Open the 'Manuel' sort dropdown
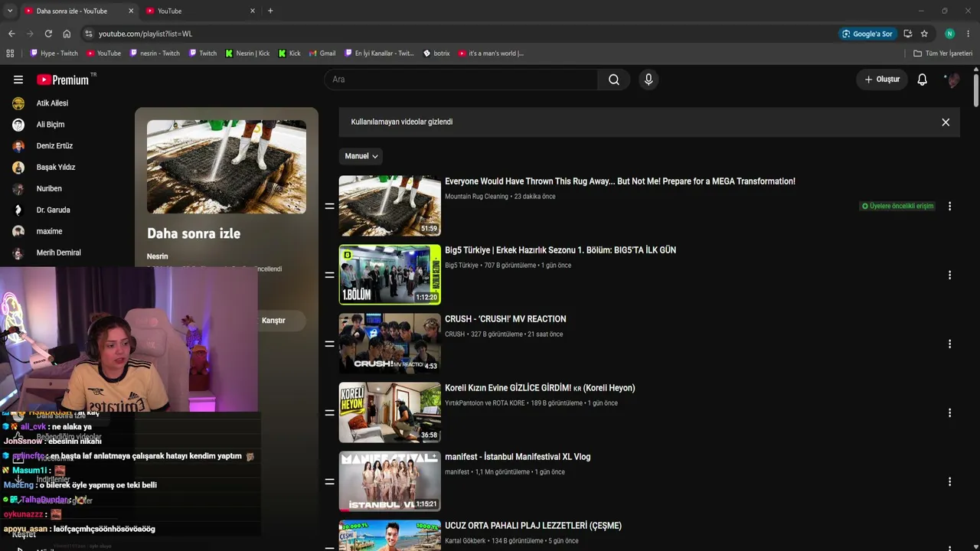Screen dimensions: 980x551 [x=361, y=156]
